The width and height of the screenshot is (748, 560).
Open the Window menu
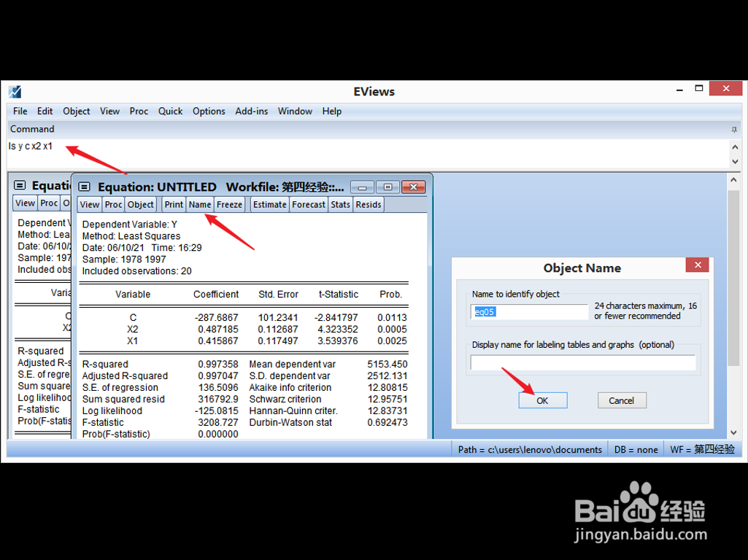click(295, 111)
